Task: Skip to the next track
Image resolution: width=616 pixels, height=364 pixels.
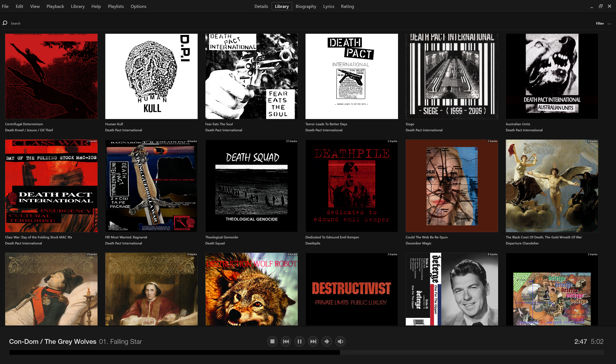Action: pyautogui.click(x=313, y=341)
